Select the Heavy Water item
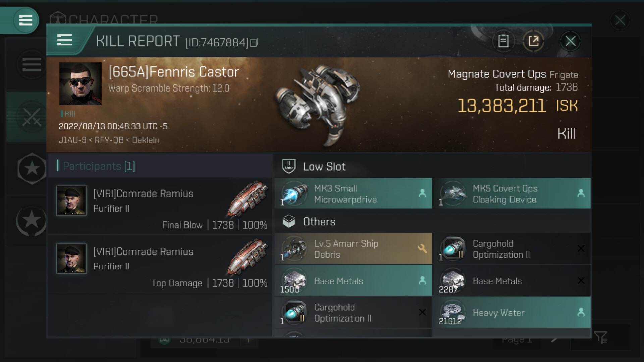 [x=512, y=313]
